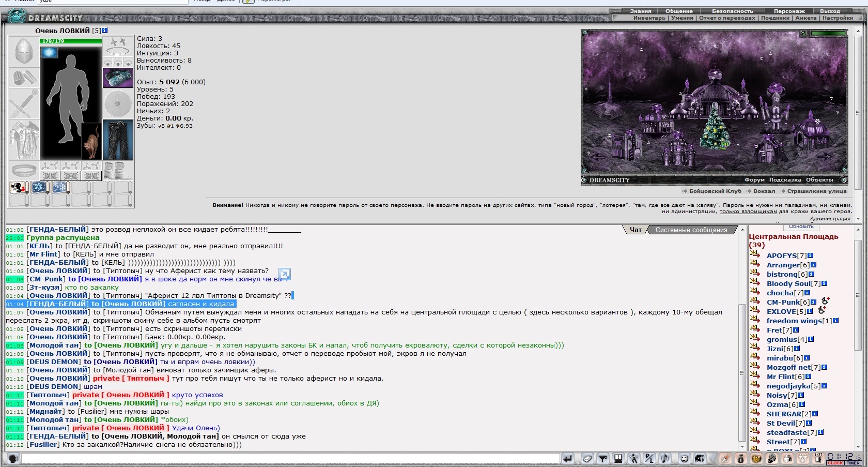Click the compass navigation icon
868x467 pixels.
[x=725, y=458]
